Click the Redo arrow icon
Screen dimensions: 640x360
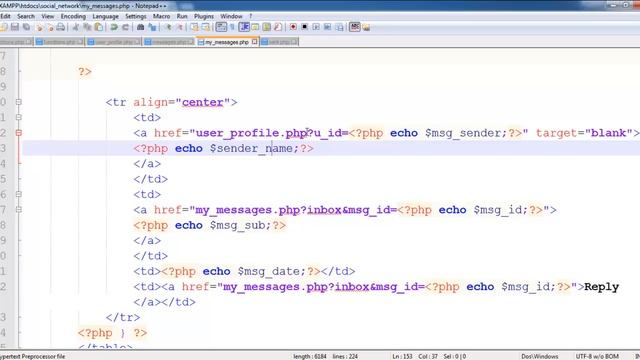pos(125,27)
